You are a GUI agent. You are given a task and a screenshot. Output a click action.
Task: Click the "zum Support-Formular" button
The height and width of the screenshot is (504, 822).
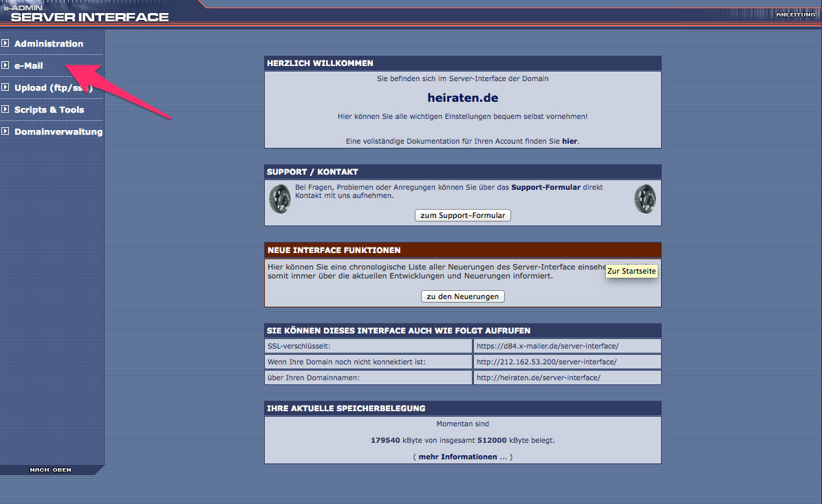(x=462, y=215)
